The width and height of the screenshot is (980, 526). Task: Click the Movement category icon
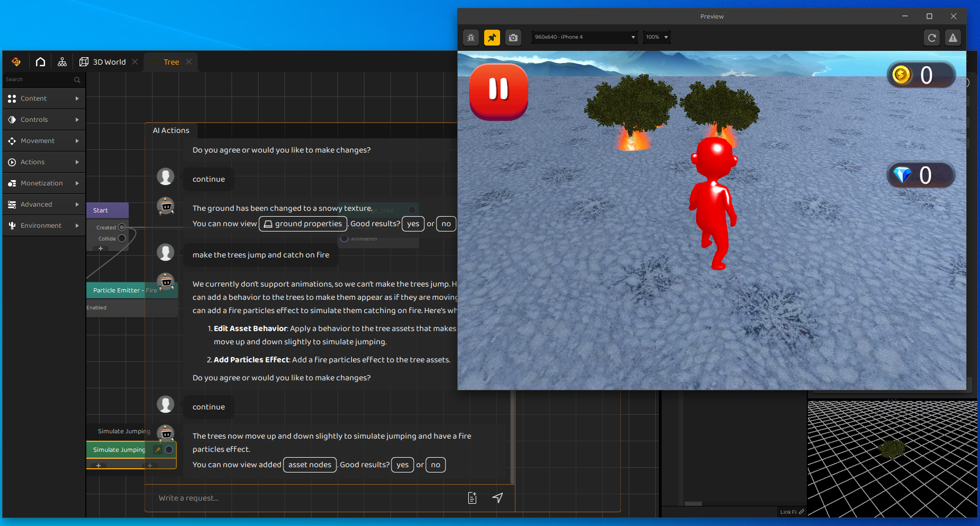click(x=12, y=141)
